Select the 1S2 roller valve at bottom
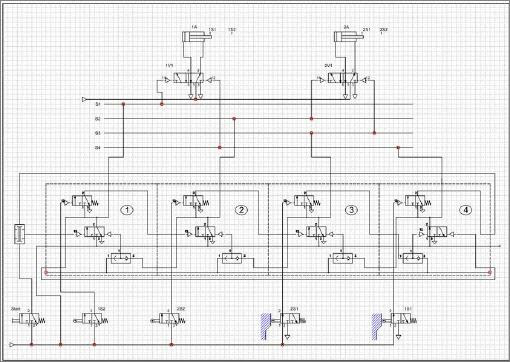 91,319
